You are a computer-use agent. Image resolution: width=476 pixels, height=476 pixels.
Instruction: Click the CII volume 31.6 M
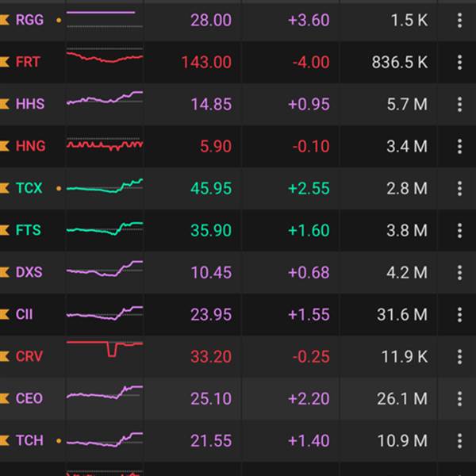[401, 314]
